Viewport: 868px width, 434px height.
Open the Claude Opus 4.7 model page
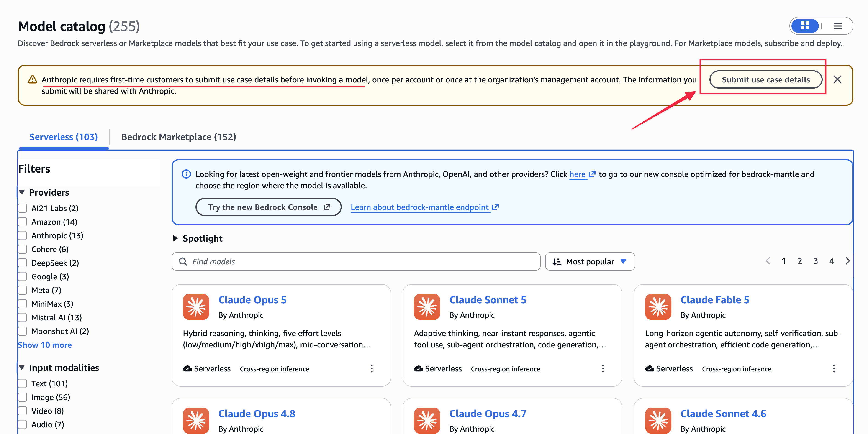[488, 414]
